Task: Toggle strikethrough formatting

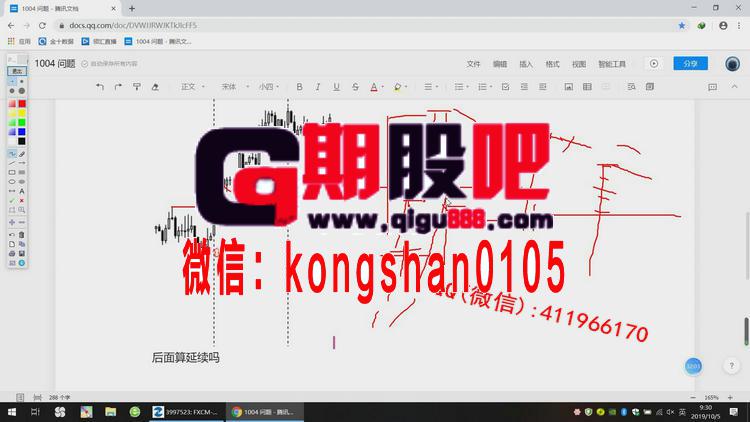Action: (355, 87)
